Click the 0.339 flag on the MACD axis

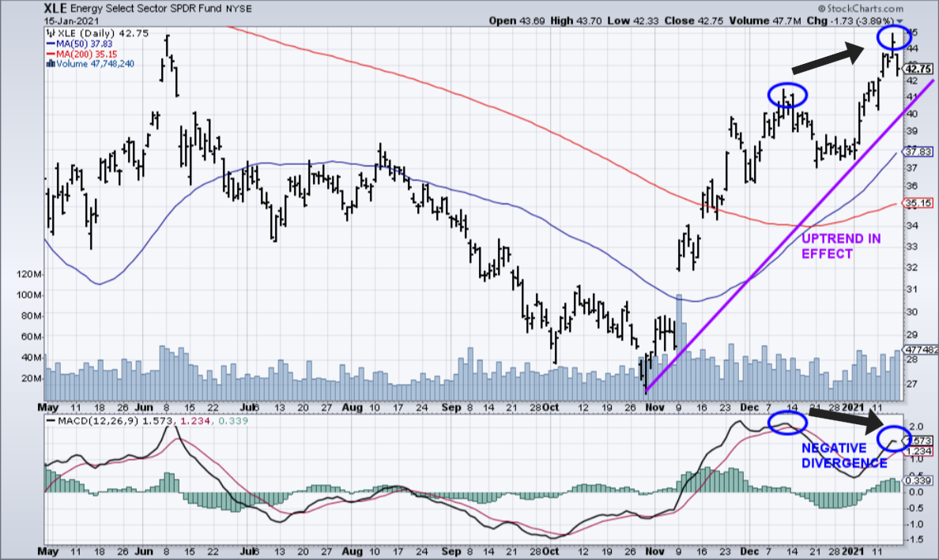pos(918,480)
